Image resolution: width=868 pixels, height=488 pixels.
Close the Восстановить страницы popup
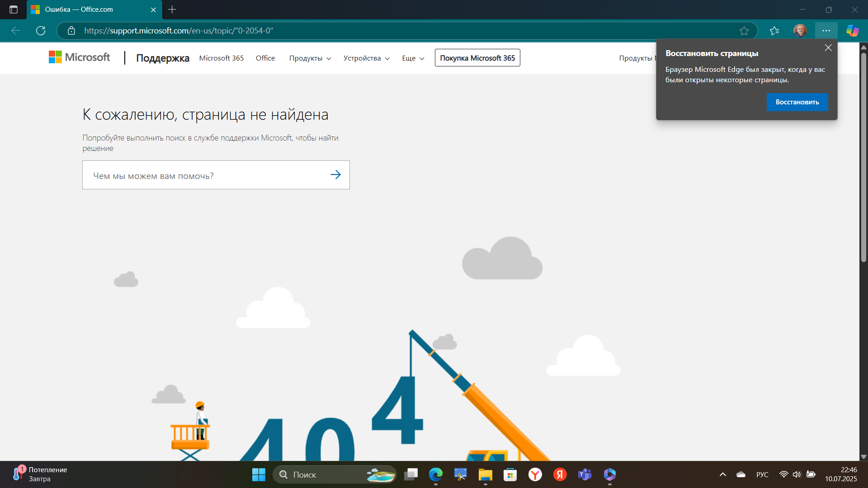click(828, 48)
